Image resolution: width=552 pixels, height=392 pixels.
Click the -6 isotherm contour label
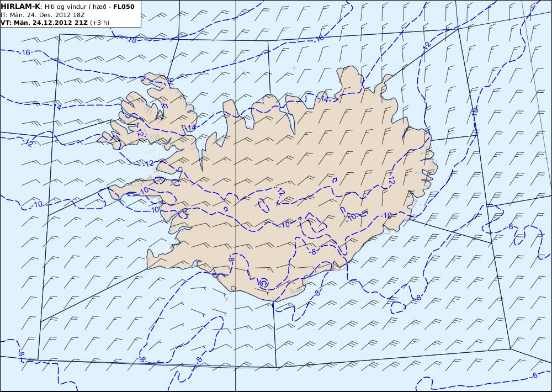534,375
